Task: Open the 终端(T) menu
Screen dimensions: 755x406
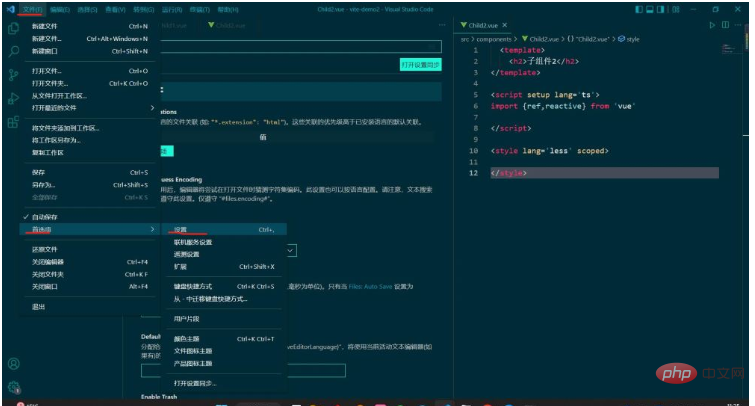Action: tap(200, 10)
